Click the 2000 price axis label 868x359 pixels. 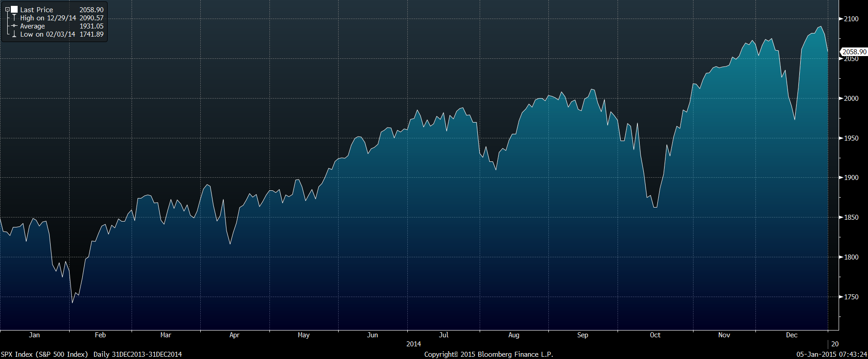(851, 99)
